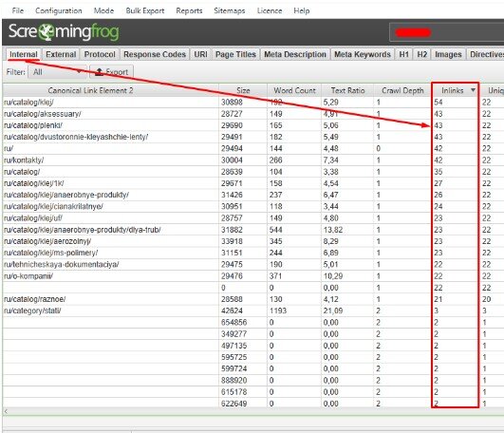Switch to the Meta Description tab
This screenshot has width=504, height=433.
point(295,54)
